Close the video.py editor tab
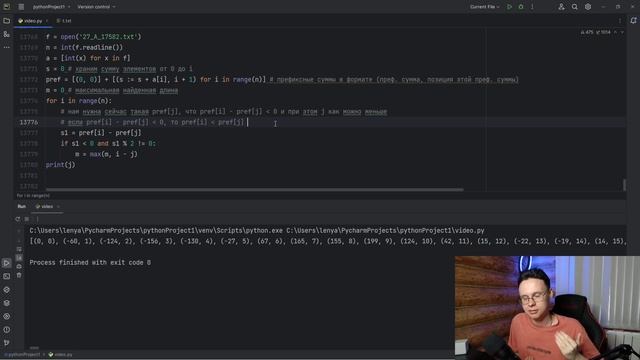 click(47, 21)
